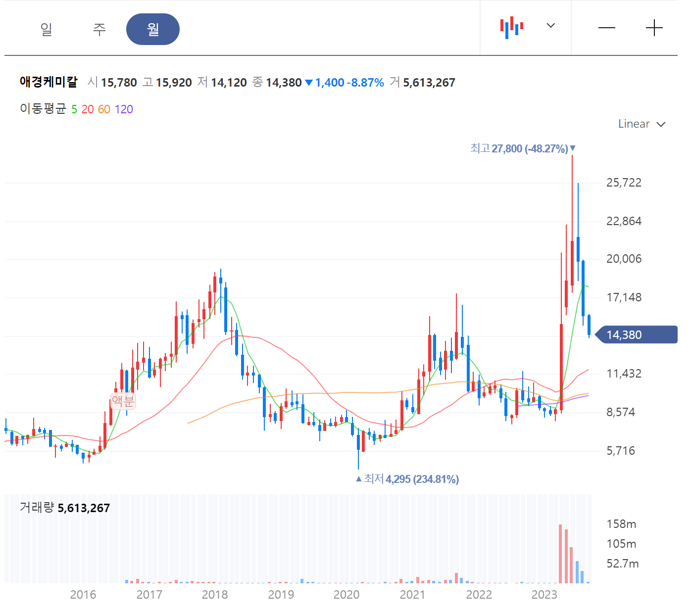This screenshot has width=691, height=616.
Task: Click the 20,006 price axis label
Action: tap(624, 259)
